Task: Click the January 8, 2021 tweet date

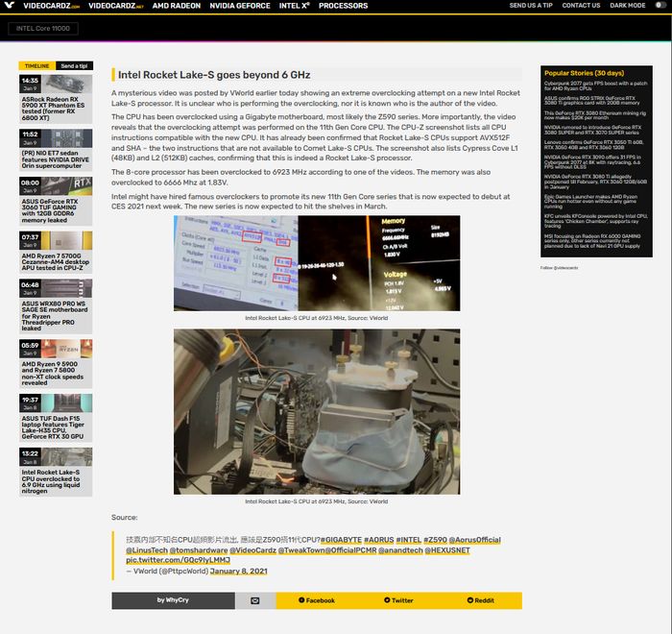Action: pos(239,571)
